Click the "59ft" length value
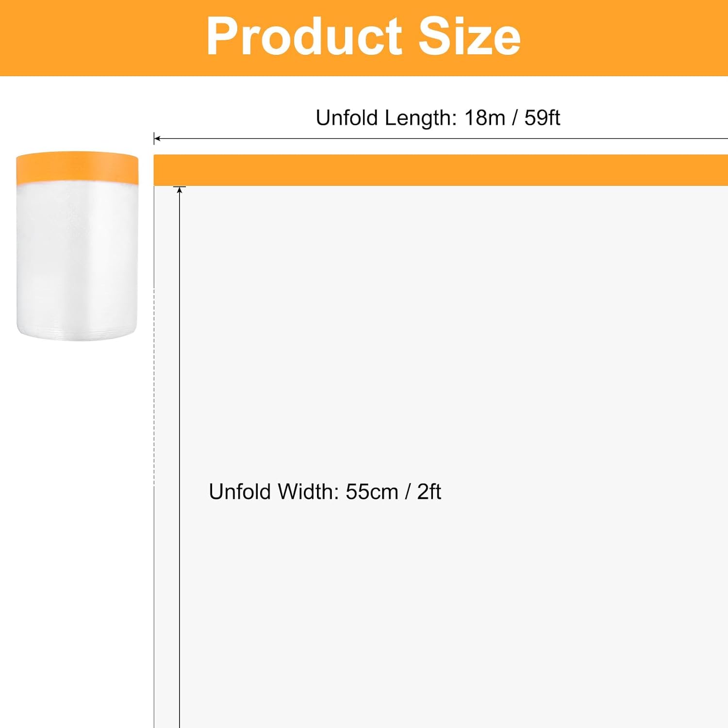This screenshot has height=728, width=728. coord(542,118)
